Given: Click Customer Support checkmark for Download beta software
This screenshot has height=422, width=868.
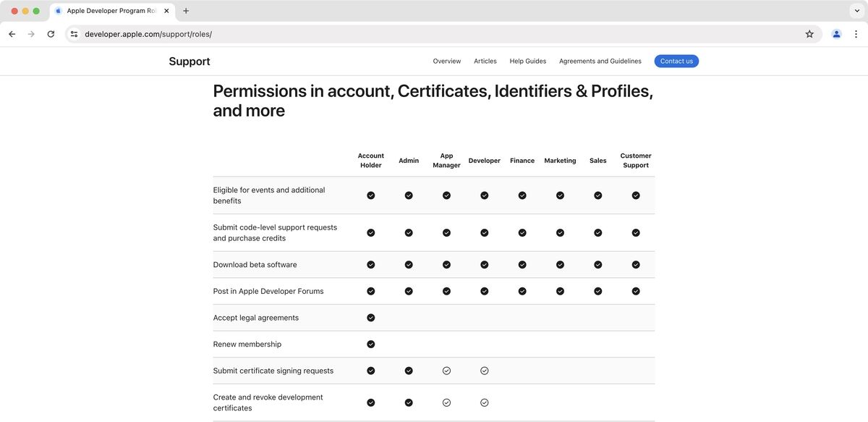Looking at the screenshot, I should [636, 265].
